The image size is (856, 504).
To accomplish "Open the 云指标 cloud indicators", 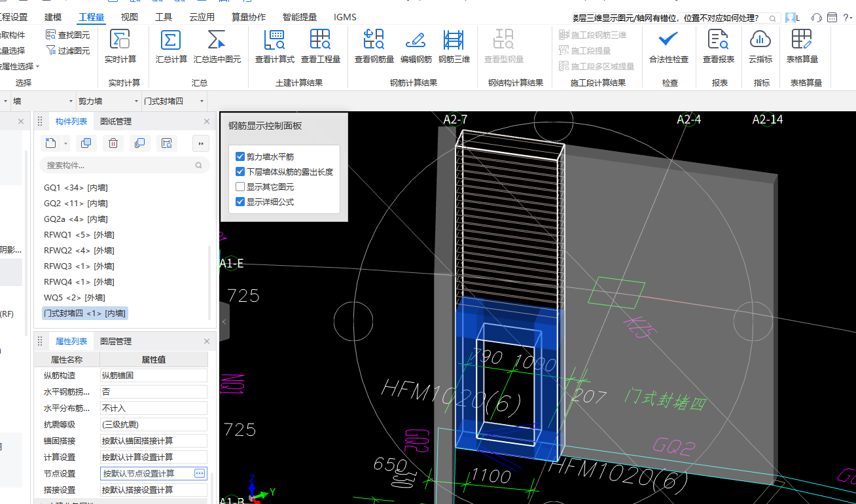I will [x=760, y=46].
